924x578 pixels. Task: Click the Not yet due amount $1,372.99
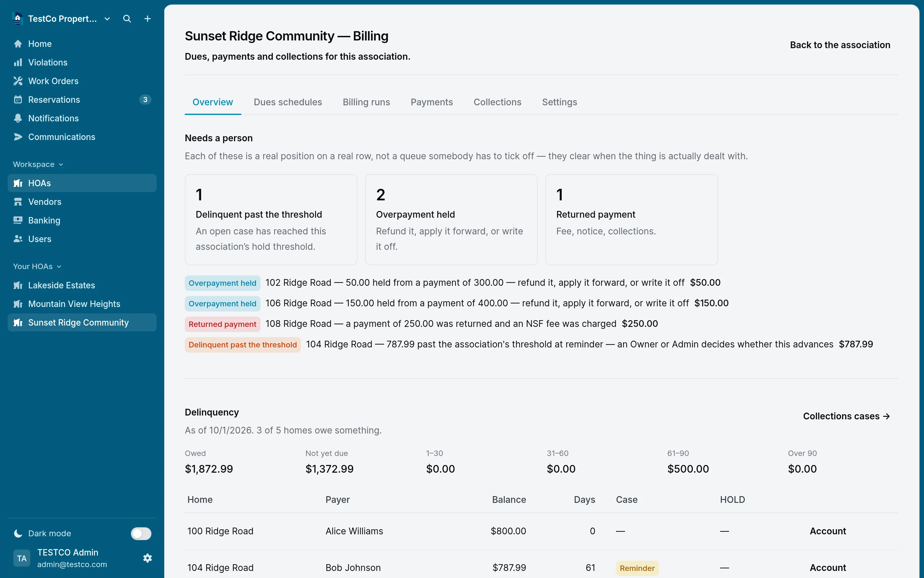[329, 469]
